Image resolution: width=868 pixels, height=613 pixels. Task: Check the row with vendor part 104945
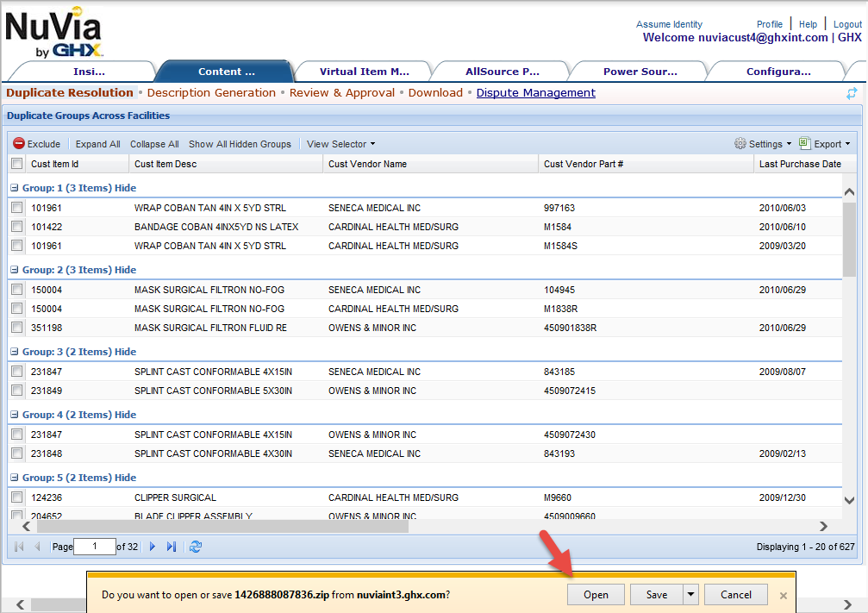coord(17,290)
